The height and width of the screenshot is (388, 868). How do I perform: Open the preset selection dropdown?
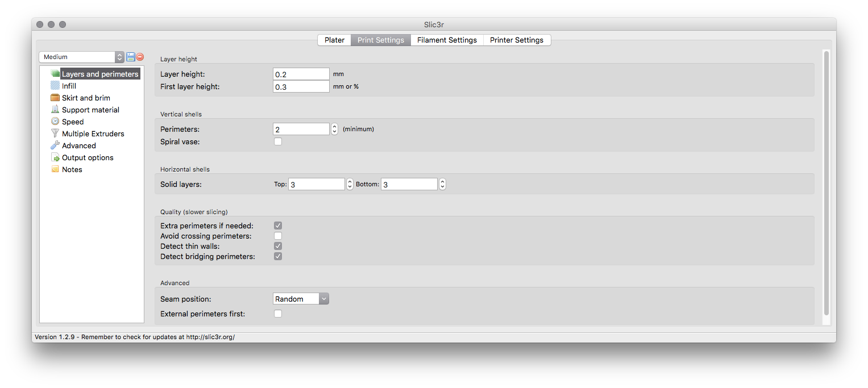[x=119, y=57]
